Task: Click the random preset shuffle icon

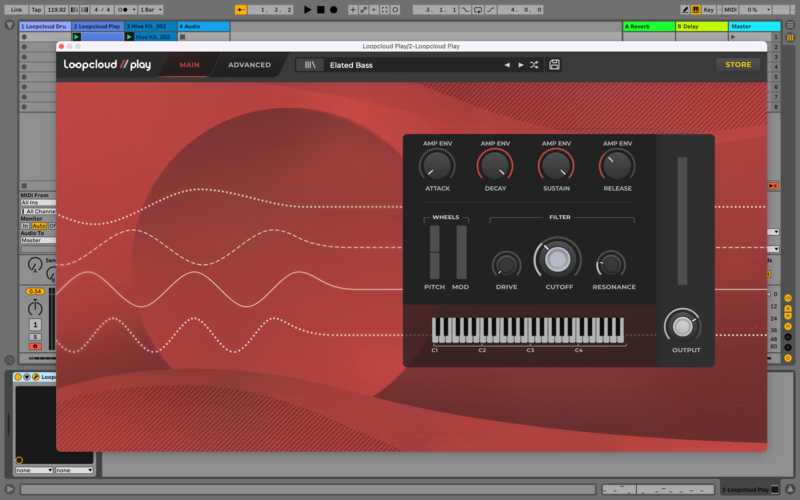Action: pyautogui.click(x=534, y=65)
